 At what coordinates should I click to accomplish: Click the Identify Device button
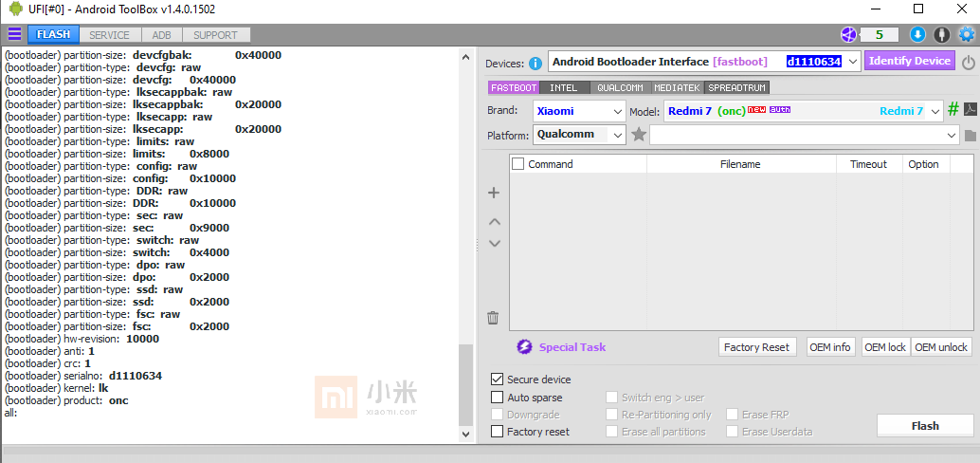tap(910, 62)
